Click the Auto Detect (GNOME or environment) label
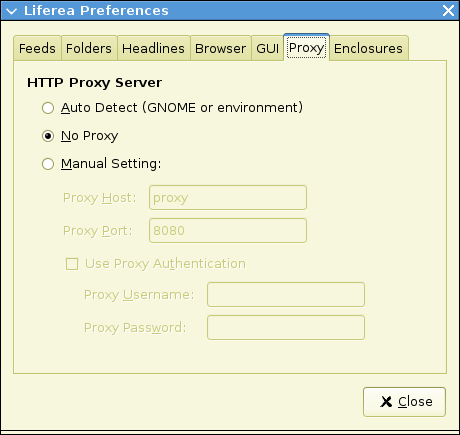Image resolution: width=460 pixels, height=435 pixels. click(182, 108)
